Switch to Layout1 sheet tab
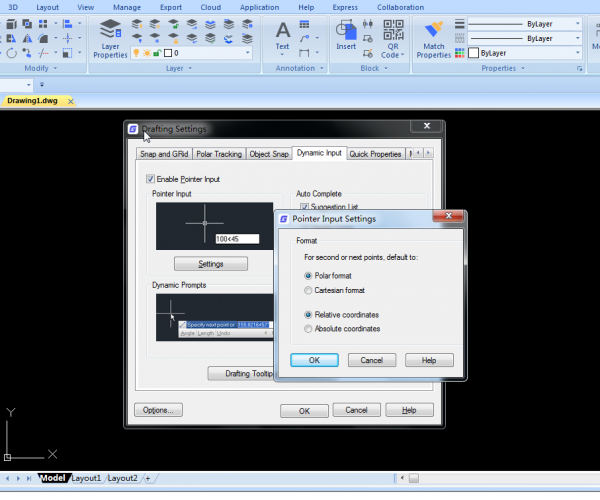Image resolution: width=600 pixels, height=500 pixels. tap(86, 478)
